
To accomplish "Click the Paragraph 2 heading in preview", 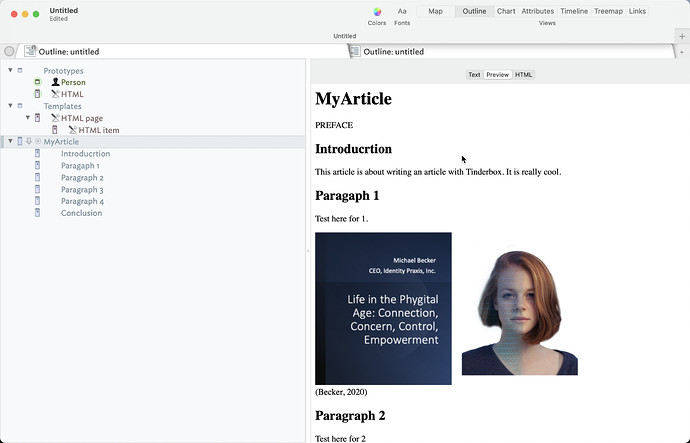I will 350,415.
